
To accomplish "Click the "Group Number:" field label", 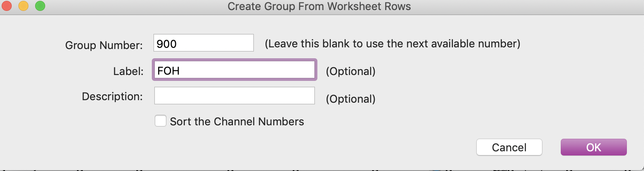I will [104, 45].
